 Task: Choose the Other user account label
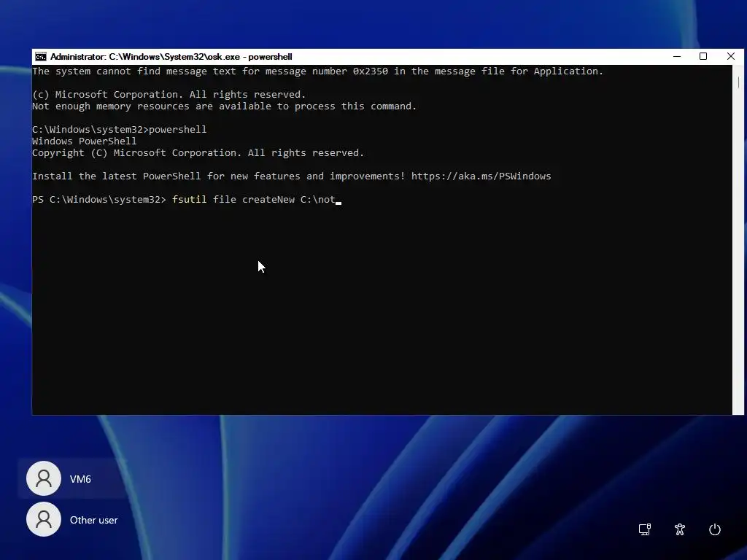point(94,520)
